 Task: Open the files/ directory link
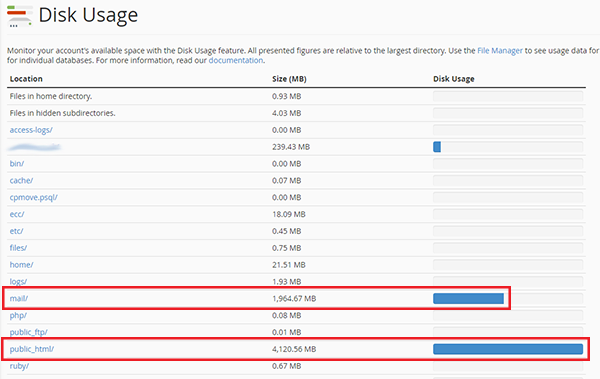pyautogui.click(x=18, y=248)
